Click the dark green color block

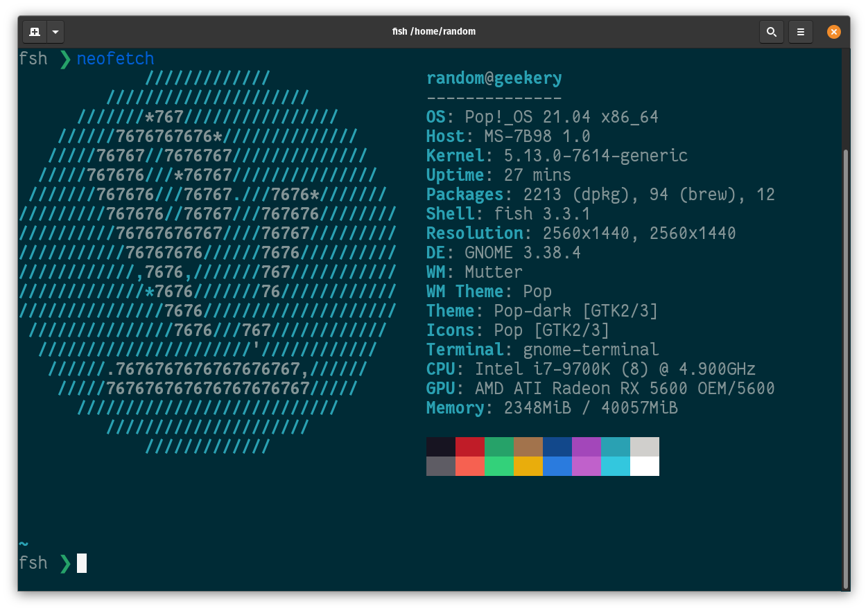click(499, 447)
